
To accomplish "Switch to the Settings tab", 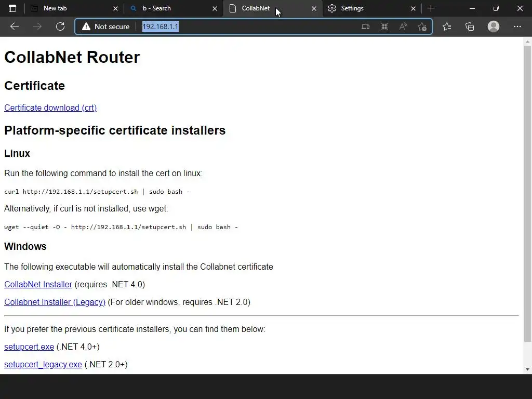I will pyautogui.click(x=371, y=8).
